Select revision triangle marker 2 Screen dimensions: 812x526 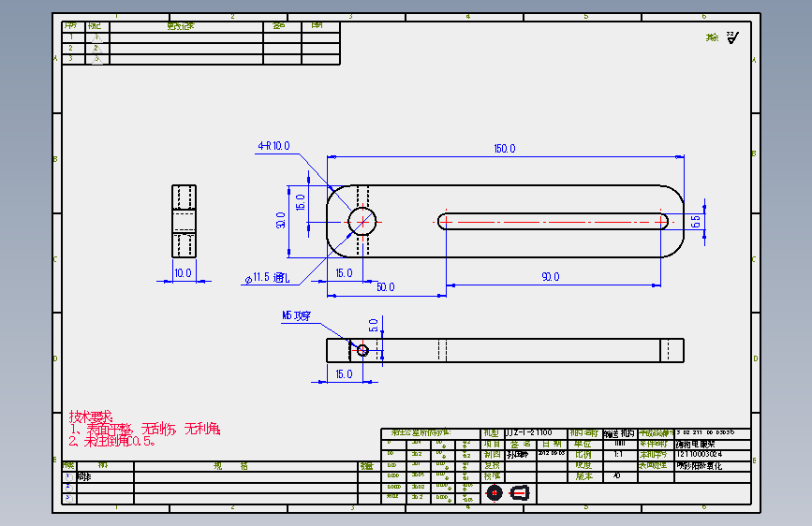point(96,49)
